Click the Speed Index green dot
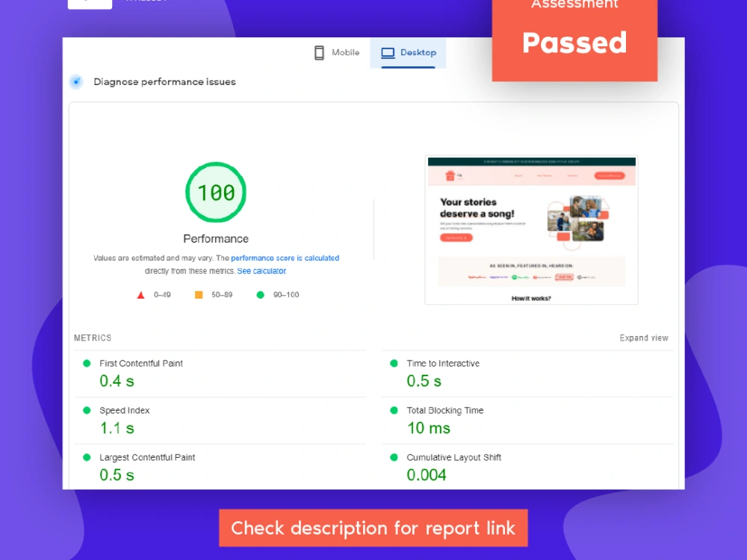 (87, 411)
